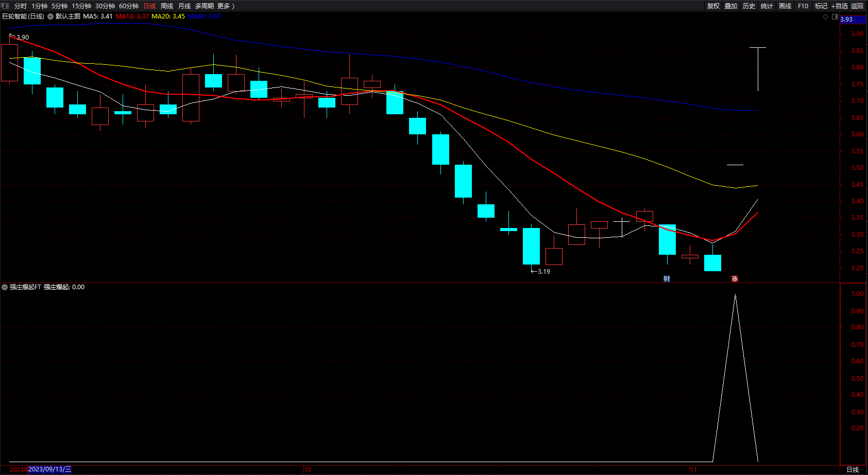868x475 pixels.
Task: Click the yellow MA20: 3.45 label
Action: 168,16
